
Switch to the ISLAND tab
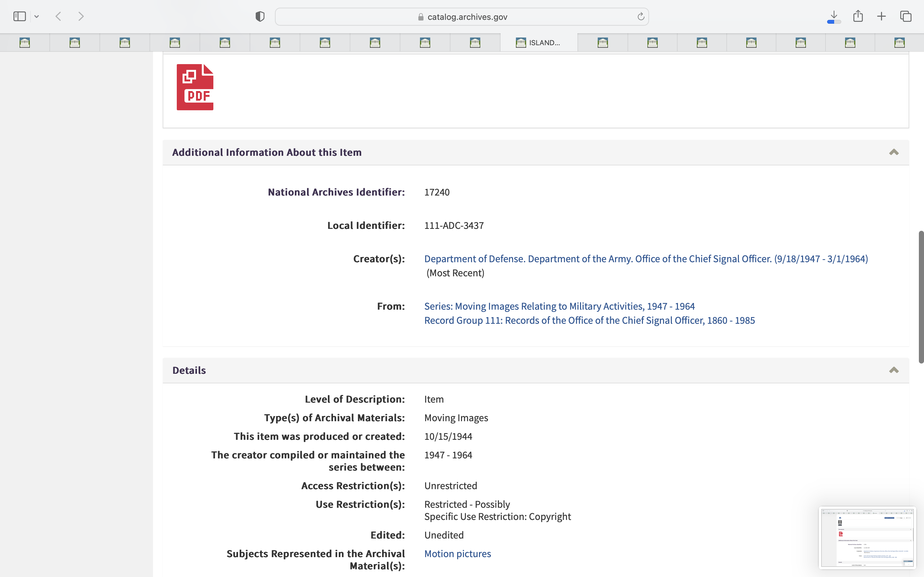point(538,43)
